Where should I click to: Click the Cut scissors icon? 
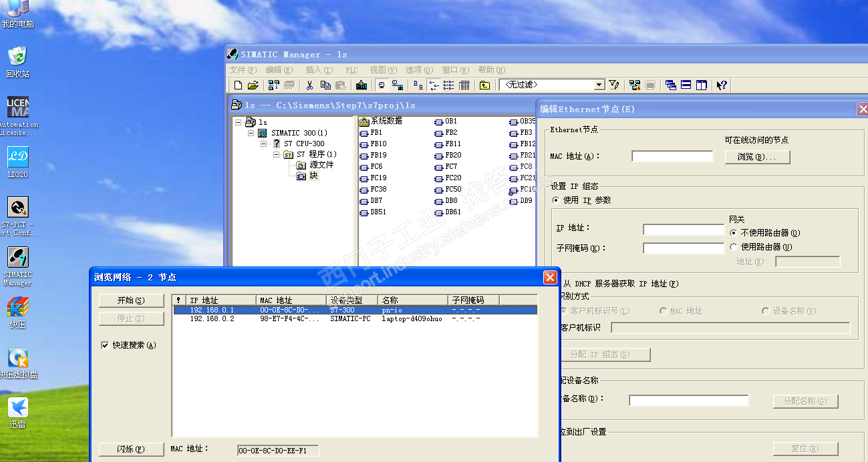(x=309, y=85)
